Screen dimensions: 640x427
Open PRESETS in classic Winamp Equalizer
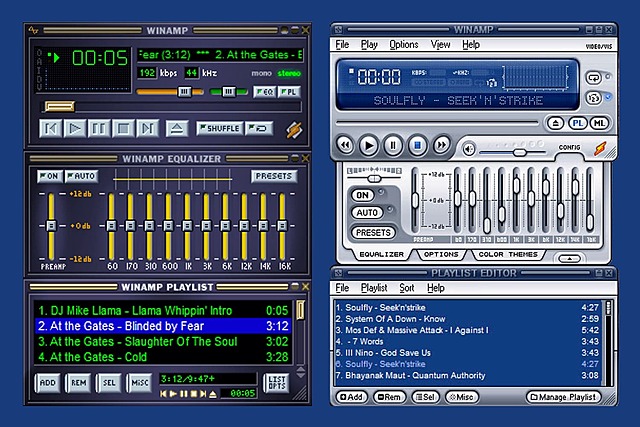274,176
